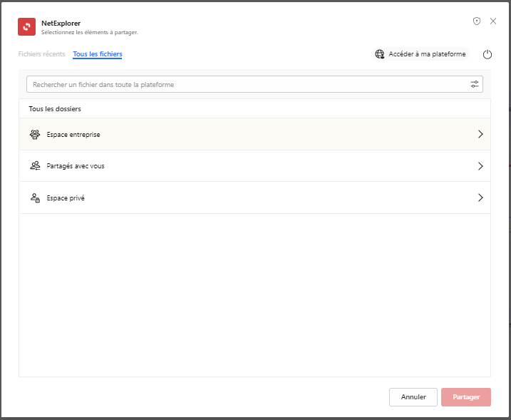The height and width of the screenshot is (420, 511).
Task: Open the Espace entreprise folder label
Action: point(73,134)
